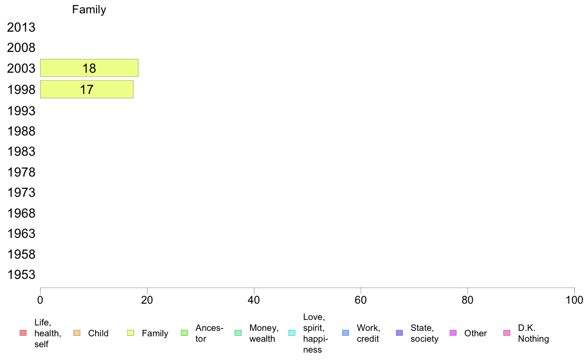Click the 100 axis tick label

coord(574,300)
